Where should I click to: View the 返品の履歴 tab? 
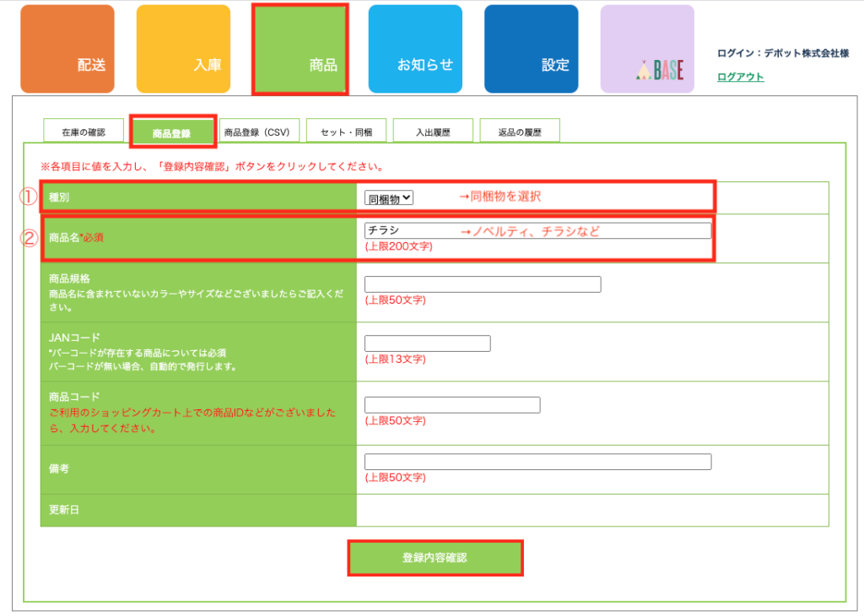click(x=519, y=132)
